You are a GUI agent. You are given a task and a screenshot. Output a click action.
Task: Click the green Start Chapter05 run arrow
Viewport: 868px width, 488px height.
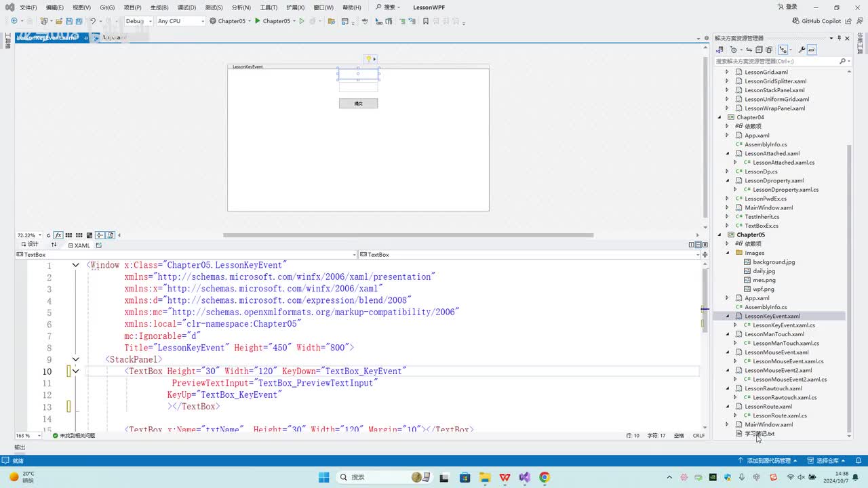point(258,21)
